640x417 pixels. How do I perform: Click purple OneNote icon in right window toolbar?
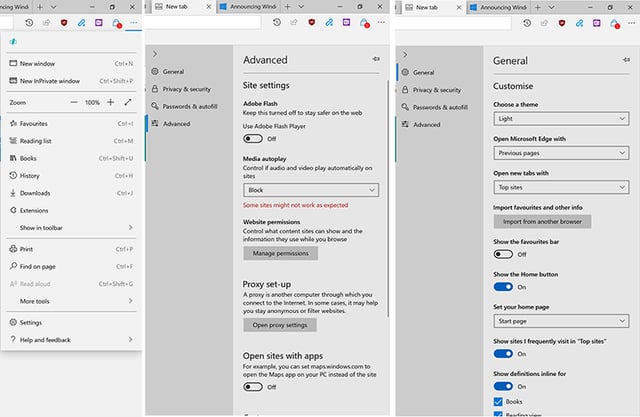(597, 23)
